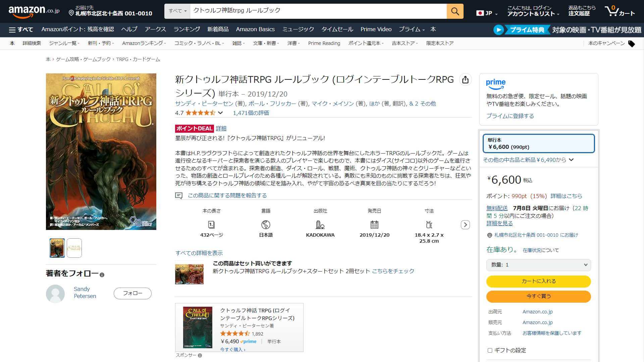Tick the ギフトの設定 checkbox
644x362 pixels.
click(490, 350)
